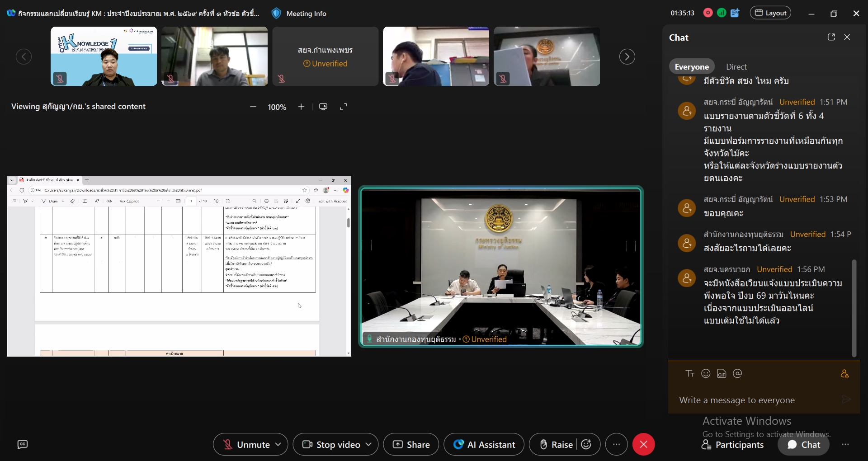Click the mention @ icon in chat
This screenshot has width=868, height=461.
coord(737,374)
